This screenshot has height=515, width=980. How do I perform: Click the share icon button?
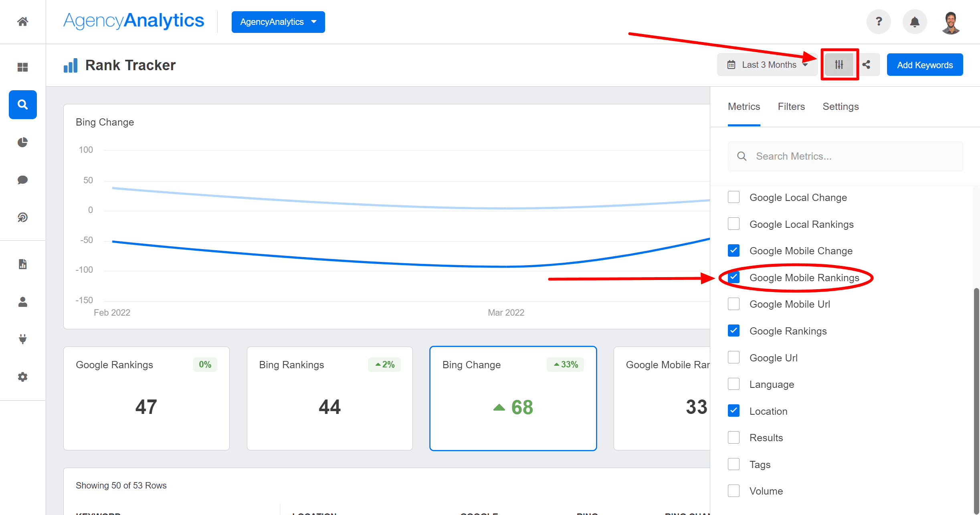(x=866, y=65)
